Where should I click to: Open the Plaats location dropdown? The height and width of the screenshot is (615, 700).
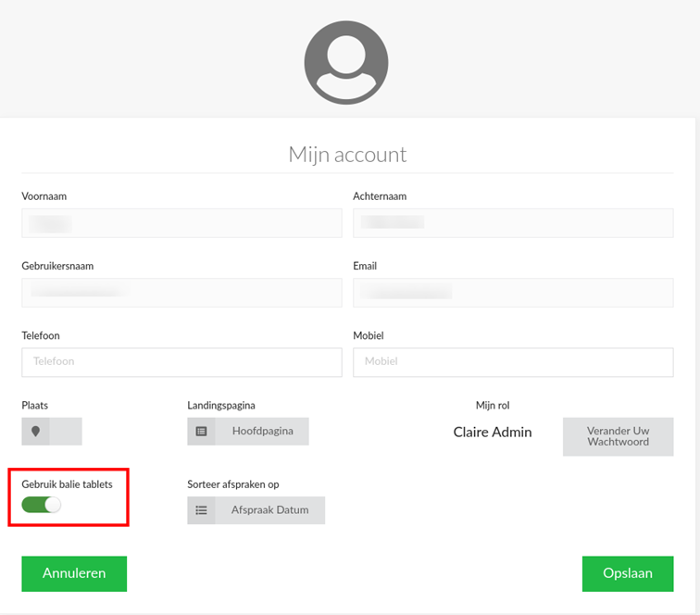pos(65,432)
